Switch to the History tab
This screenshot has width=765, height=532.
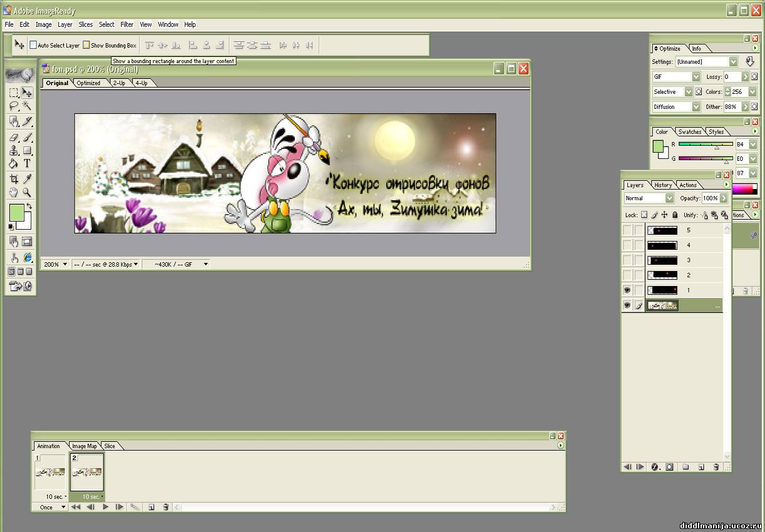pyautogui.click(x=663, y=185)
